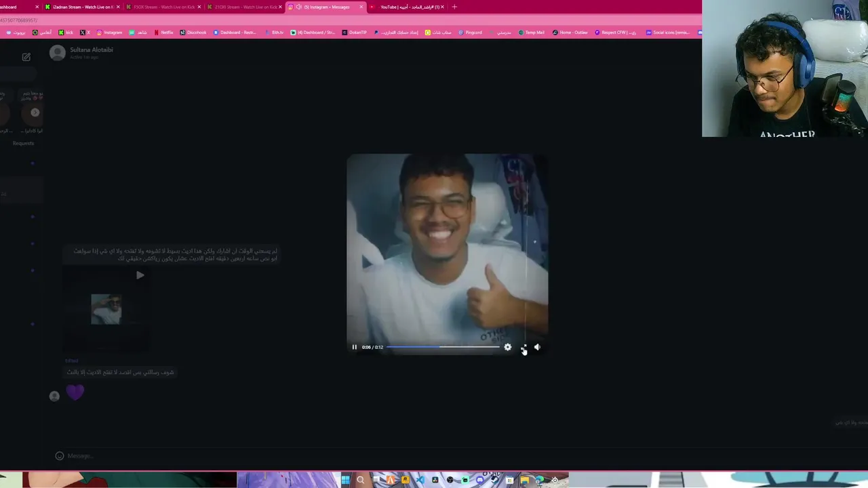Open Sultana Alotaibi profile avatar
The image size is (868, 488).
tap(58, 53)
